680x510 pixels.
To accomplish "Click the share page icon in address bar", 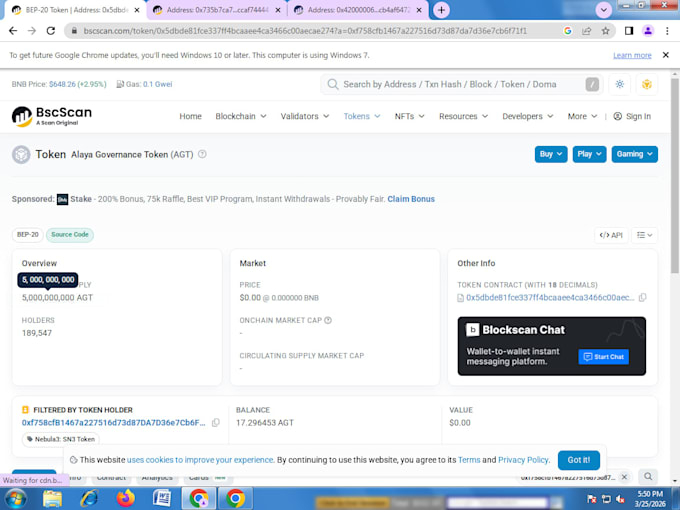I will (586, 31).
